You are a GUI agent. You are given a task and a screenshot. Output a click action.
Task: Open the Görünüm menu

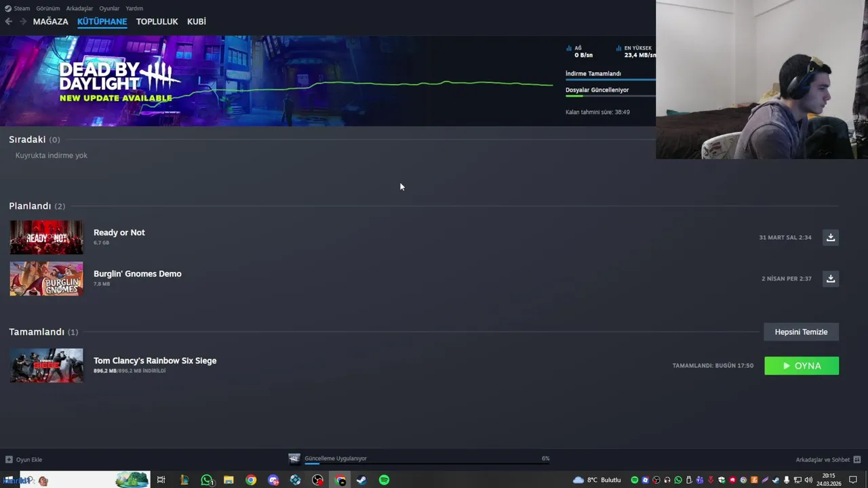48,8
